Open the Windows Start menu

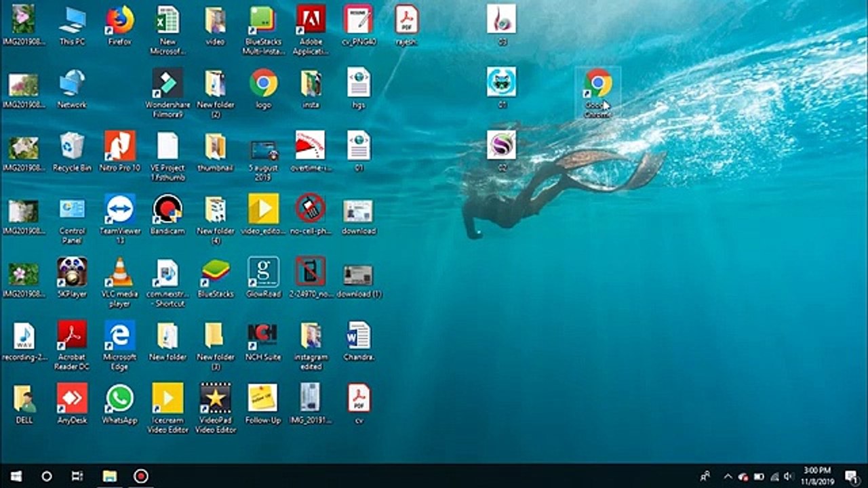[x=16, y=476]
